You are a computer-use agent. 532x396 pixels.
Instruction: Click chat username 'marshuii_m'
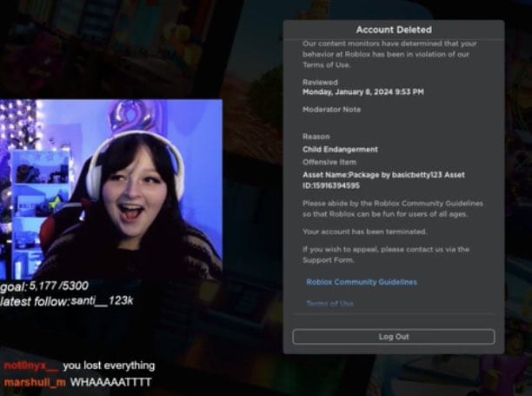tap(35, 382)
